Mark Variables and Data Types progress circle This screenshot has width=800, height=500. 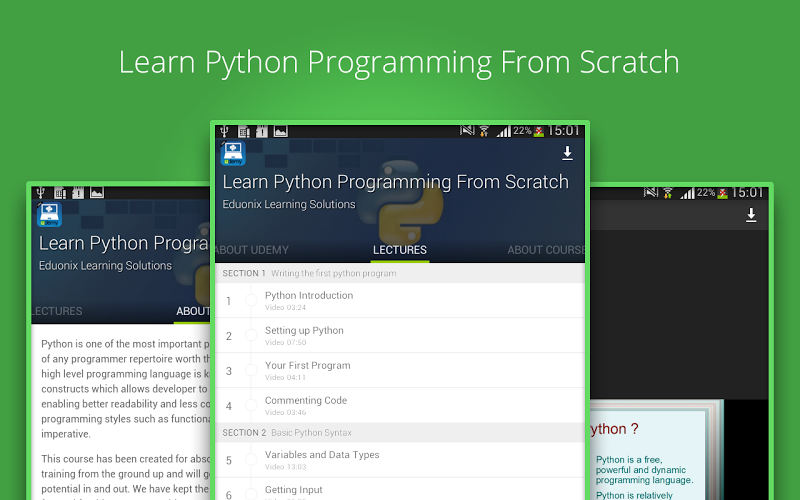point(251,460)
